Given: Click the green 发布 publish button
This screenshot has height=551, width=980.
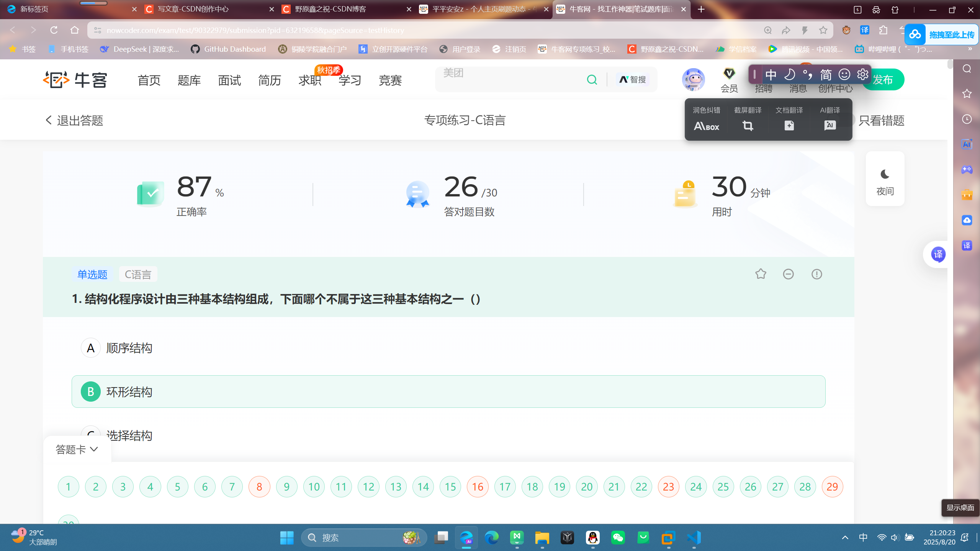Looking at the screenshot, I should pos(884,80).
